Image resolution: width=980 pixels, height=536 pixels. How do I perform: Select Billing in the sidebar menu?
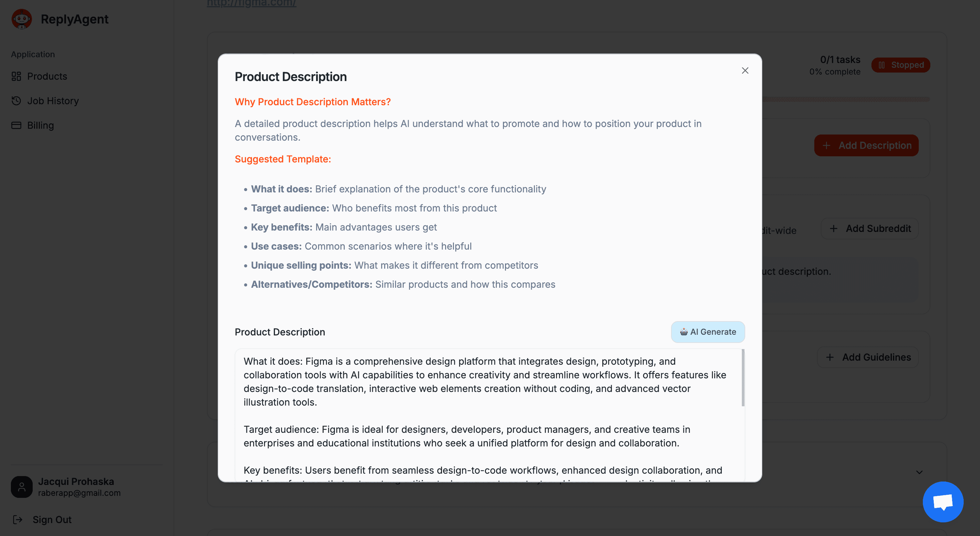[40, 125]
